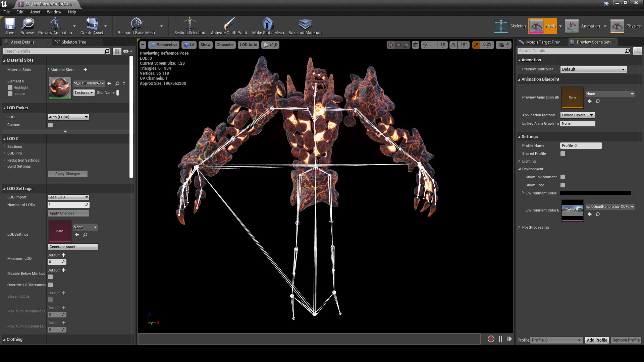Open the Preview Controller dropdown
This screenshot has height=362, width=644.
593,69
